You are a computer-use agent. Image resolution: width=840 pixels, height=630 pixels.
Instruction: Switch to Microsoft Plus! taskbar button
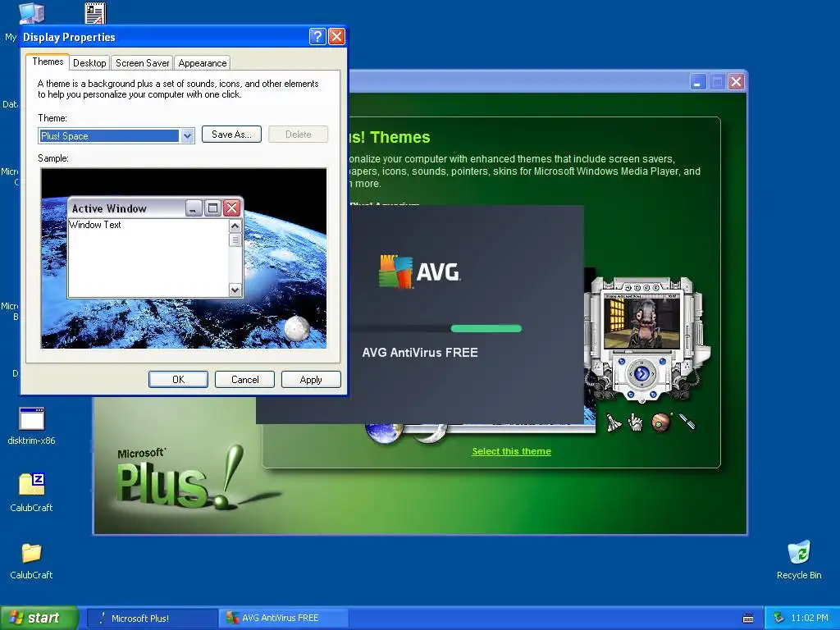(152, 619)
